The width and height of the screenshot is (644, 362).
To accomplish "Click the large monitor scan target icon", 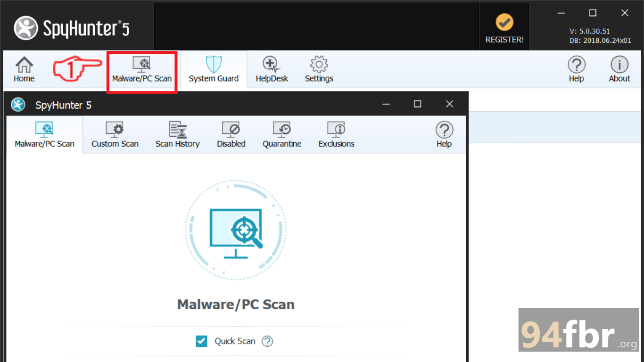I will pyautogui.click(x=236, y=231).
